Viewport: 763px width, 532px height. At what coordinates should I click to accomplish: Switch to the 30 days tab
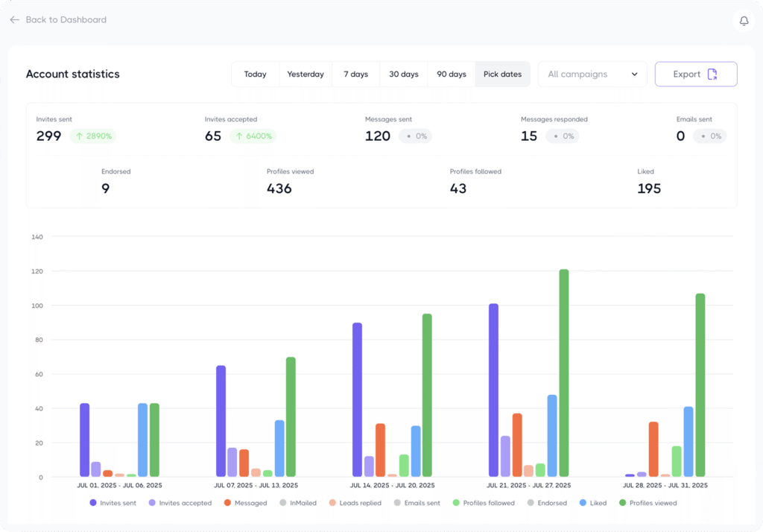coord(403,75)
